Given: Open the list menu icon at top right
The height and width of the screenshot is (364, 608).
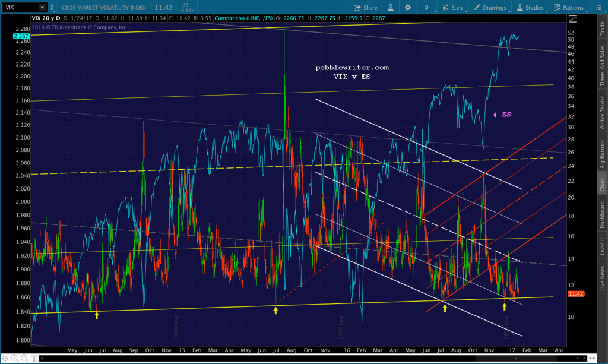Looking at the screenshot, I should point(598,7).
